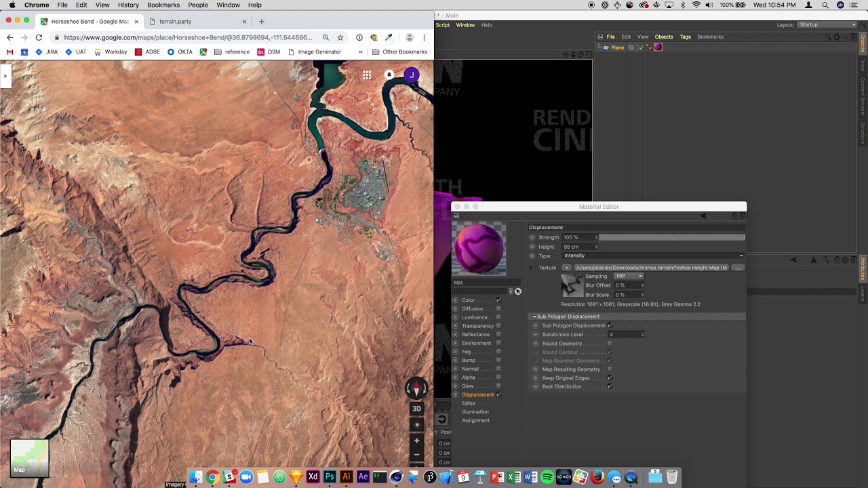Disable the Color channel checkbox
This screenshot has width=868, height=488.
click(498, 300)
